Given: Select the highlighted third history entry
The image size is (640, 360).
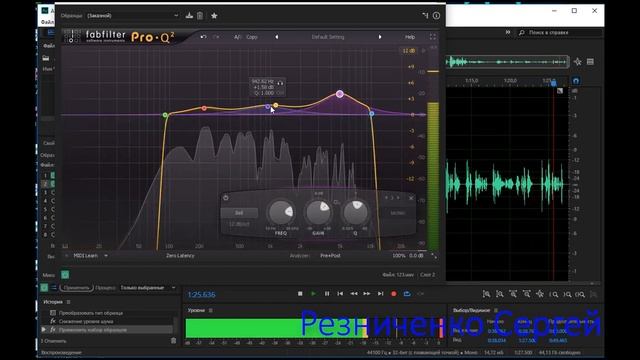Looking at the screenshot, I should point(108,329).
